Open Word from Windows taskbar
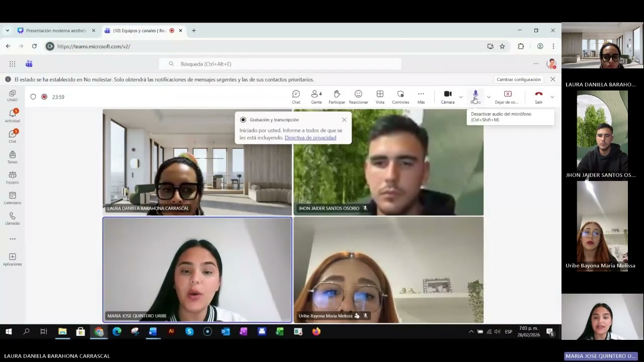This screenshot has height=362, width=644. tap(153, 332)
